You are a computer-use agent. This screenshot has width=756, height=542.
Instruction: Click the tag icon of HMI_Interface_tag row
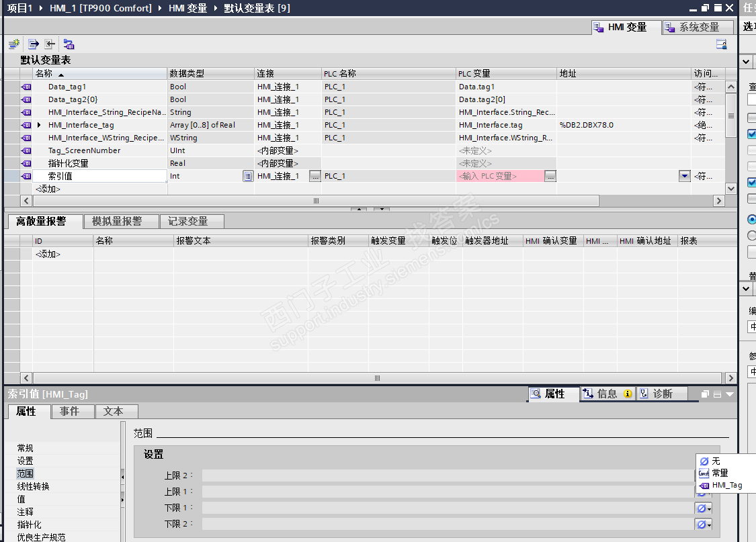click(26, 125)
